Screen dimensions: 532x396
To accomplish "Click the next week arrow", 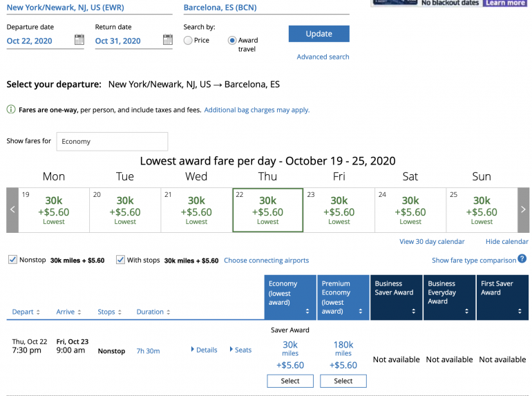I will coord(523,209).
